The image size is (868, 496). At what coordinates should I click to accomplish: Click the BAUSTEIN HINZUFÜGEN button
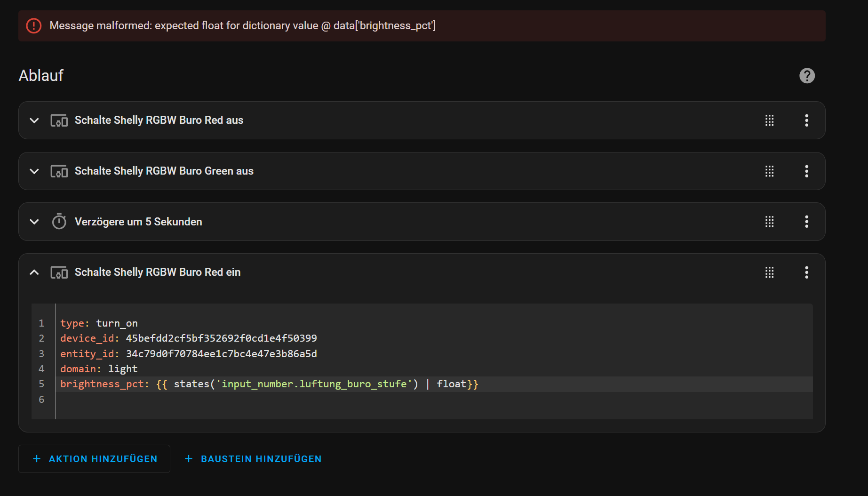(x=253, y=459)
